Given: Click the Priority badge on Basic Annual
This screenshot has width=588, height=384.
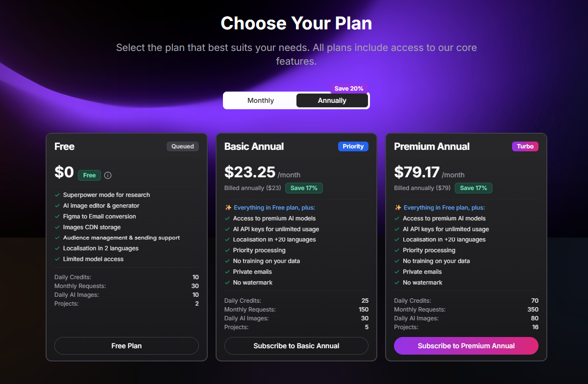Looking at the screenshot, I should (x=353, y=146).
